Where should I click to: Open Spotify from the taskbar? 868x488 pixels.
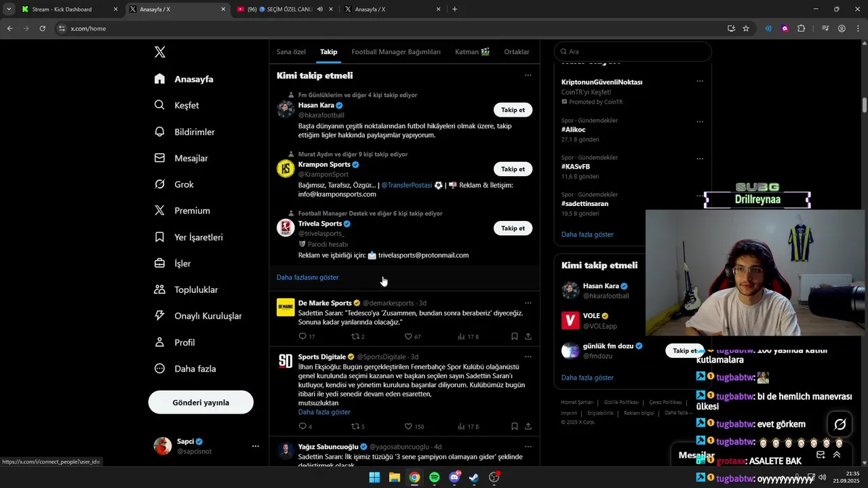click(434, 477)
